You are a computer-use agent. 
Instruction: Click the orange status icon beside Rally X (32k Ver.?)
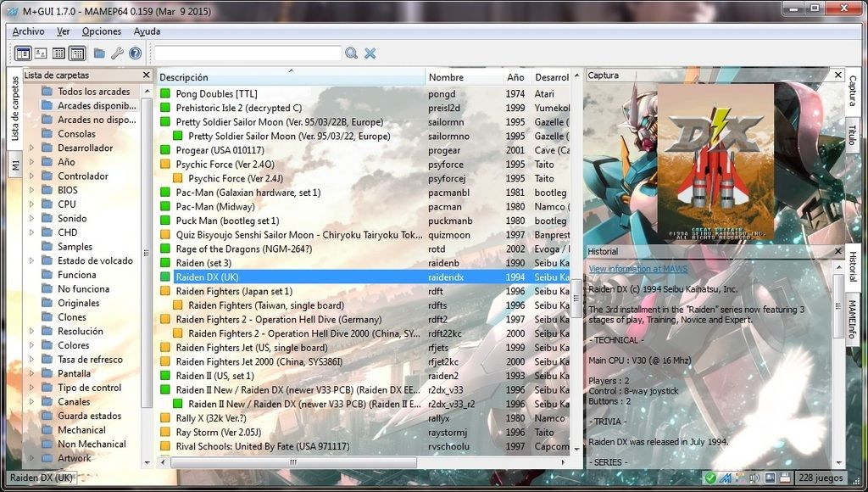coord(165,418)
